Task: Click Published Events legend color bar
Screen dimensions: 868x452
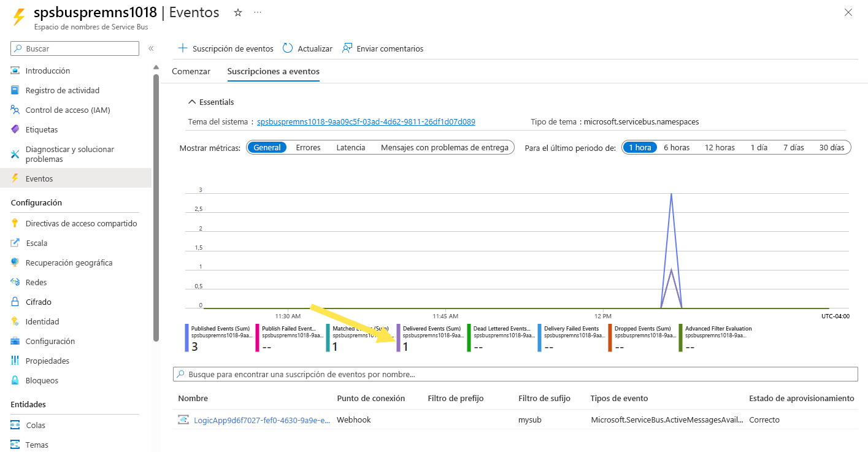Action: tap(187, 338)
